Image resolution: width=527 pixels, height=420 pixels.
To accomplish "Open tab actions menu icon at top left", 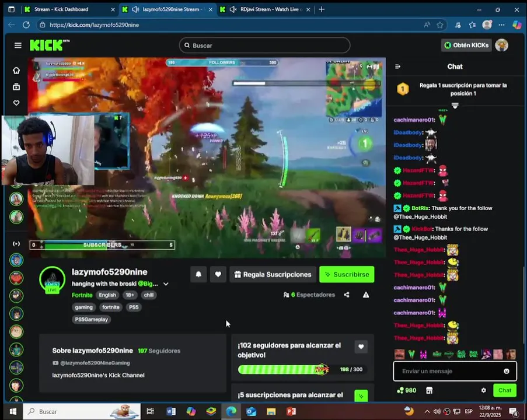I will [x=12, y=9].
